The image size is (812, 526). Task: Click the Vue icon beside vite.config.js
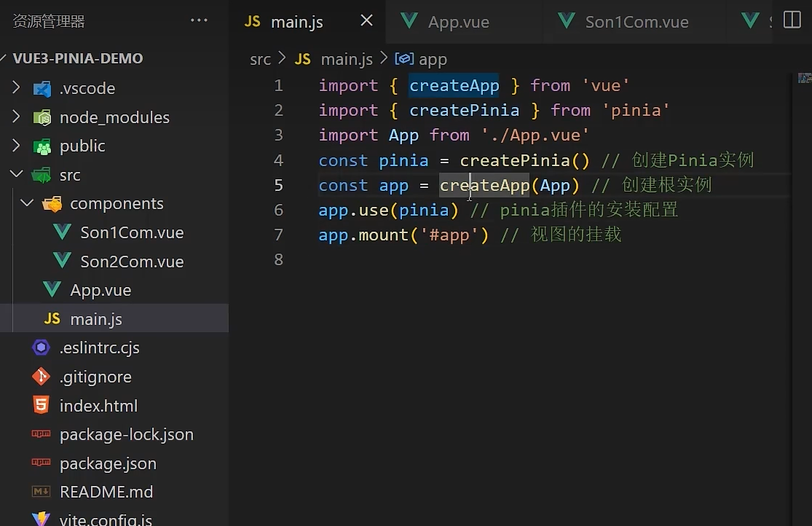(41, 519)
